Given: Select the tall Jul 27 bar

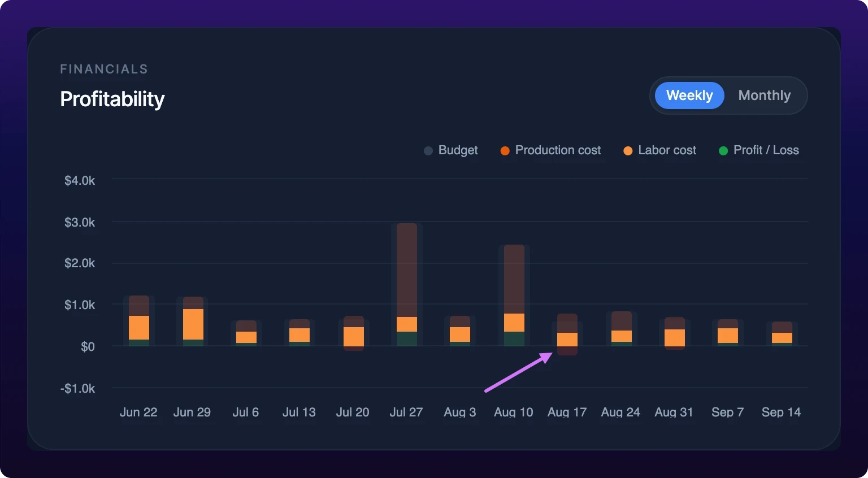Looking at the screenshot, I should click(x=407, y=285).
